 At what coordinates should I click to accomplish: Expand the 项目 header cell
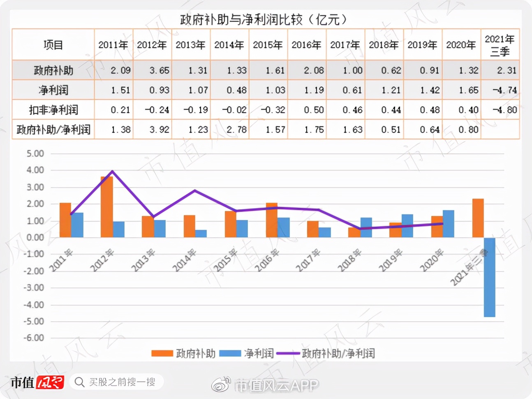coord(53,44)
